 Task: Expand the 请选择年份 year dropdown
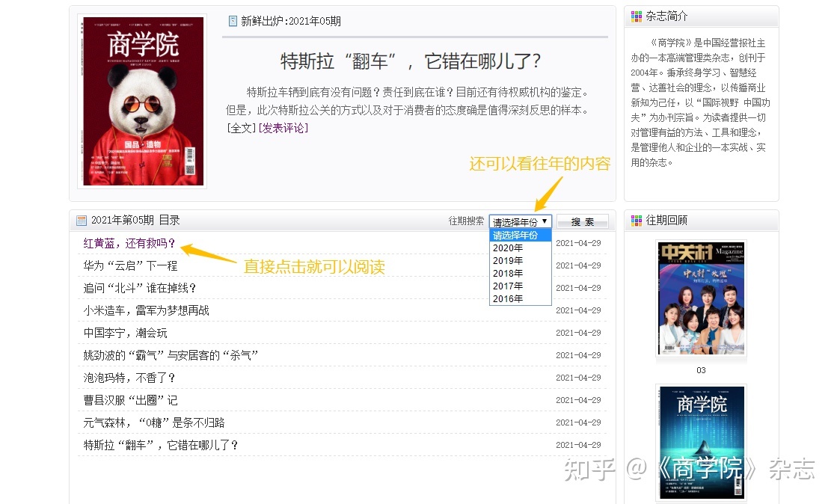coord(521,221)
